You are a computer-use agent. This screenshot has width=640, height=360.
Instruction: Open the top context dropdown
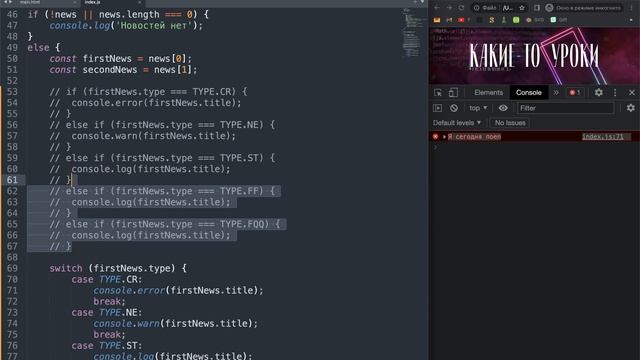coord(478,108)
